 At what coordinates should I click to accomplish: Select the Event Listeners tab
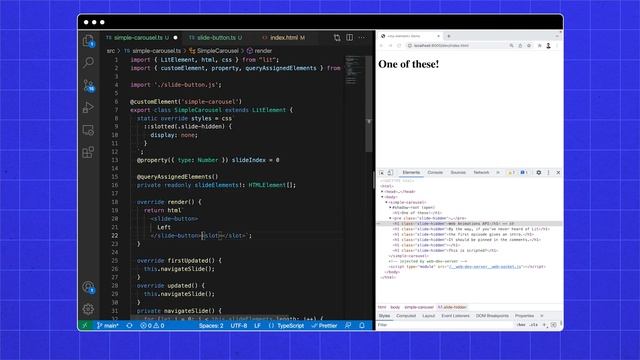(456, 316)
